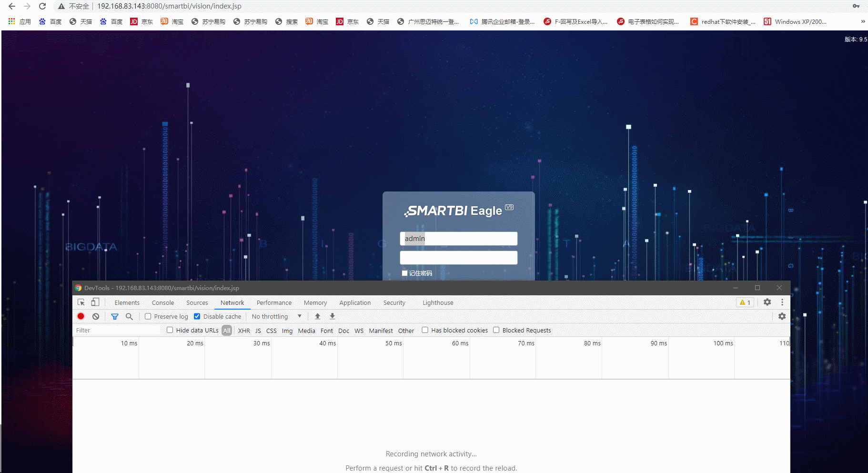Toggle the network filter funnel icon
This screenshot has width=868, height=473.
(115, 316)
